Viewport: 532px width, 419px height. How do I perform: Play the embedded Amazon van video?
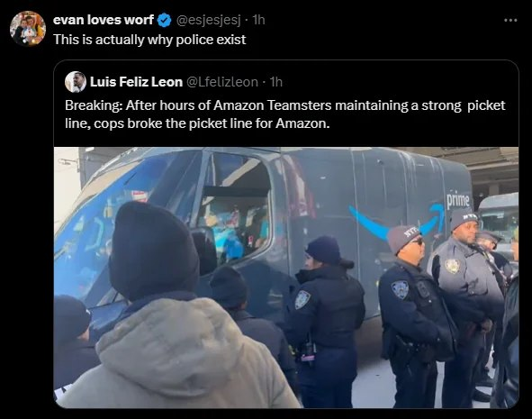[x=286, y=277]
